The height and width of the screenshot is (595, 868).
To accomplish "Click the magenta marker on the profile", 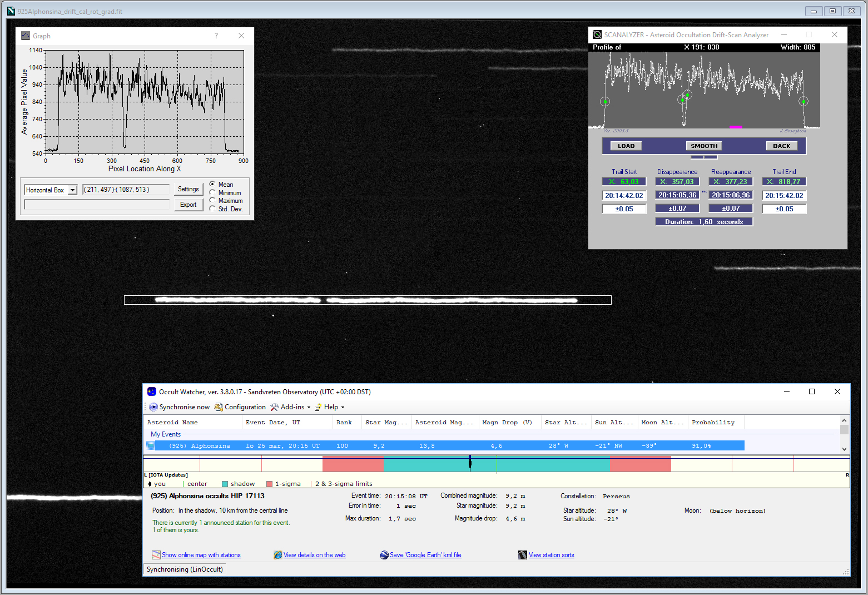I will pos(736,127).
